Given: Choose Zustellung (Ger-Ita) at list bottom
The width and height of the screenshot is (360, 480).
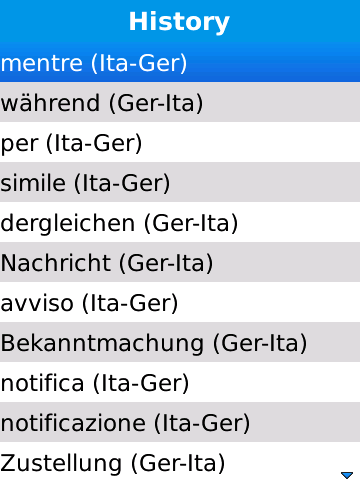Looking at the screenshot, I should point(180,461).
